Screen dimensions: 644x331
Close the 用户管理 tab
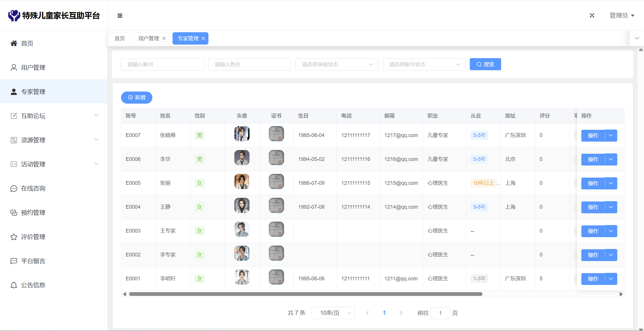point(164,39)
